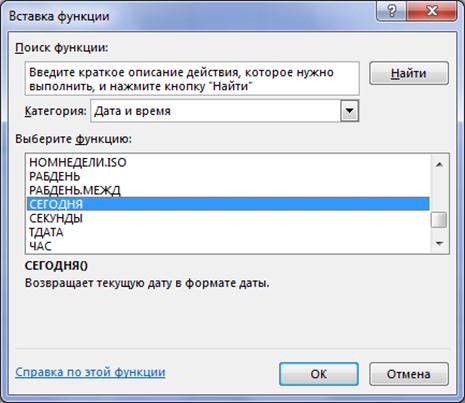Image resolution: width=465 pixels, height=403 pixels.
Task: Open Справка по этой функции link
Action: [90, 372]
